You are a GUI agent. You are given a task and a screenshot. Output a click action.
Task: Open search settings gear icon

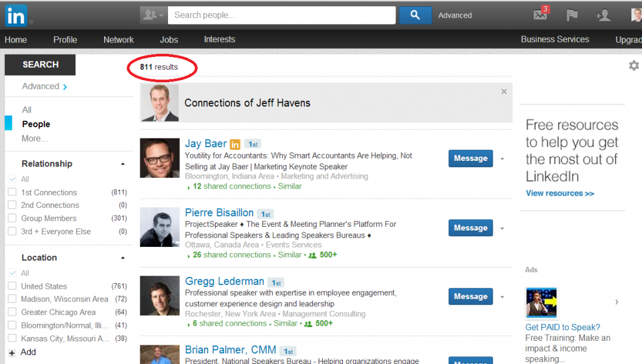[634, 66]
